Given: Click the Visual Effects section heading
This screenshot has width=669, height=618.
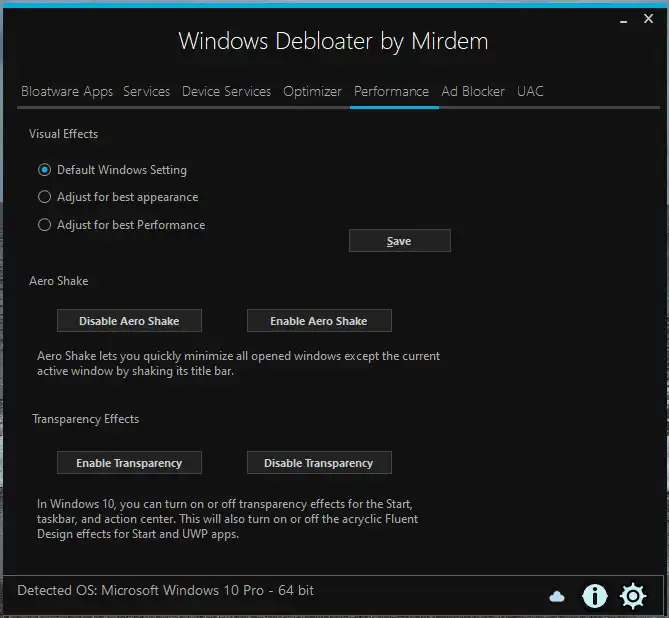Looking at the screenshot, I should (x=64, y=134).
